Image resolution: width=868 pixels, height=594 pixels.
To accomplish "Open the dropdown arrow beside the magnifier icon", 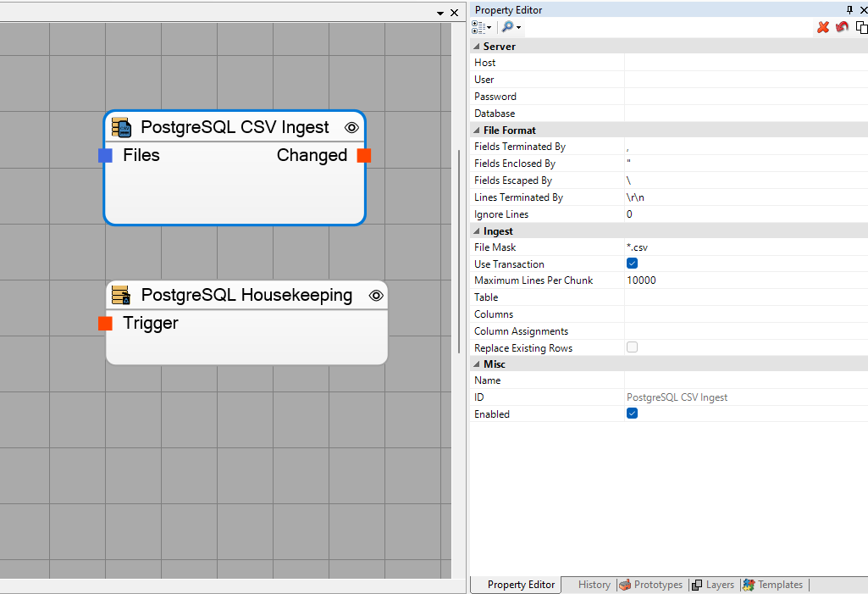I will click(519, 28).
